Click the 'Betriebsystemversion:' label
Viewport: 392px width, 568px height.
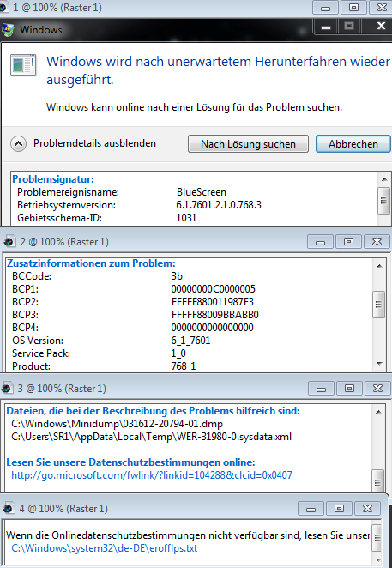pyautogui.click(x=66, y=205)
